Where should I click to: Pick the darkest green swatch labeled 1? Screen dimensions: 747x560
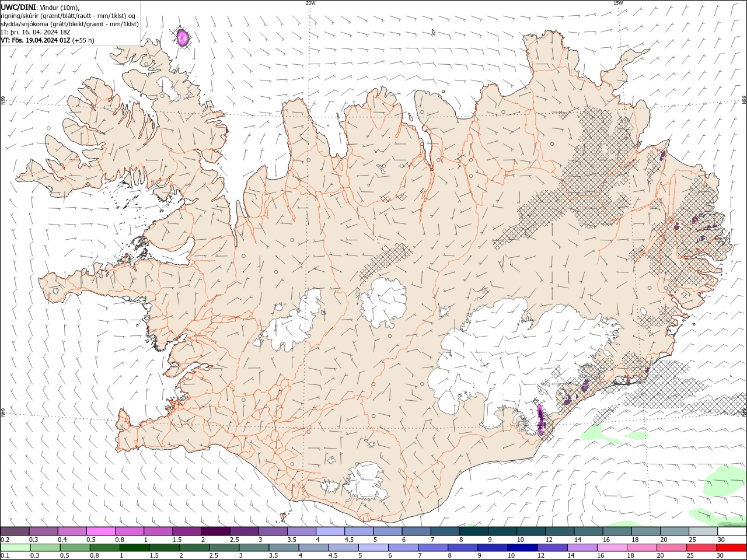click(x=134, y=548)
